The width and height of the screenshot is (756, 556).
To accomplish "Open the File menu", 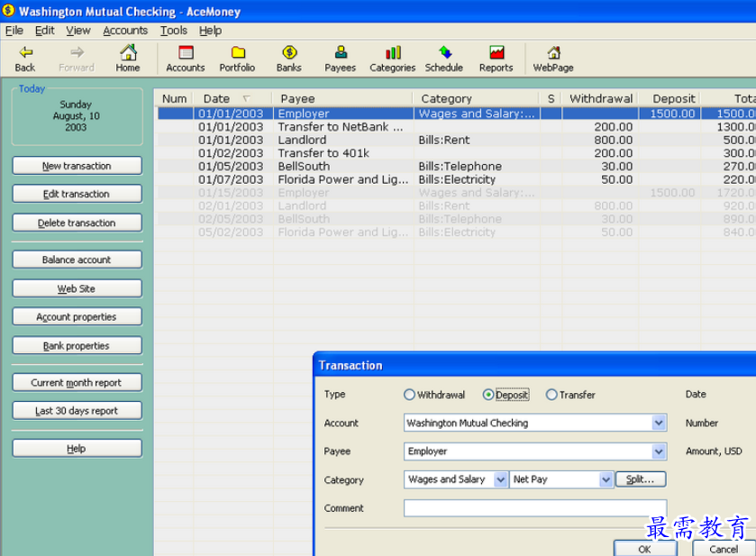I will tap(14, 31).
